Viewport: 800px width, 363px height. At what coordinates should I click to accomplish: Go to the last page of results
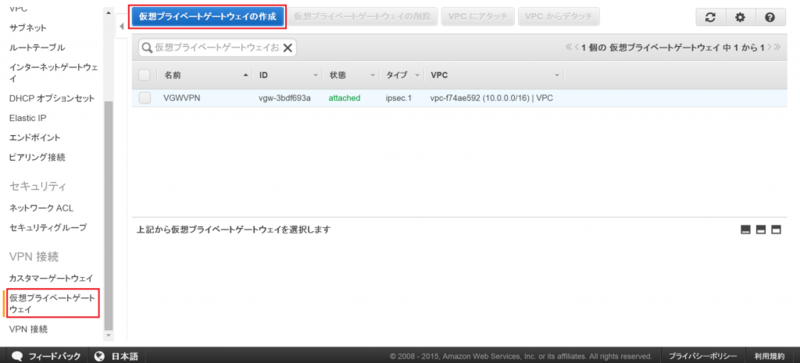(x=777, y=47)
